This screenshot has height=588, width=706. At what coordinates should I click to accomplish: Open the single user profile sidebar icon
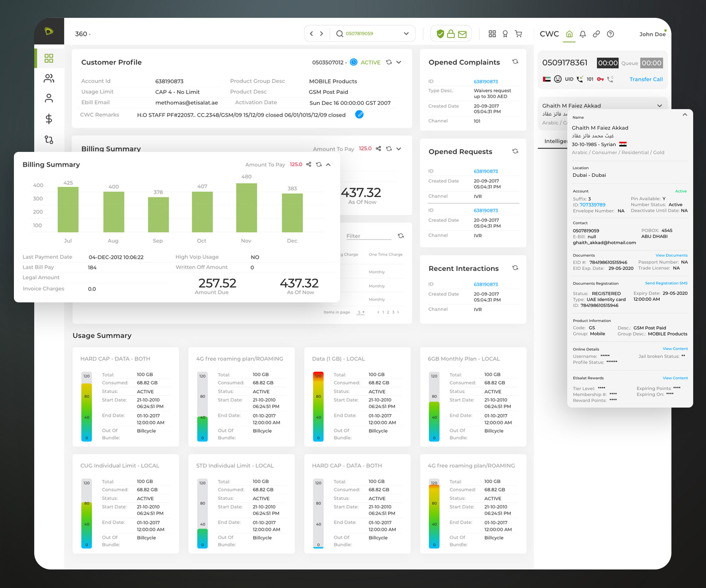coord(49,98)
